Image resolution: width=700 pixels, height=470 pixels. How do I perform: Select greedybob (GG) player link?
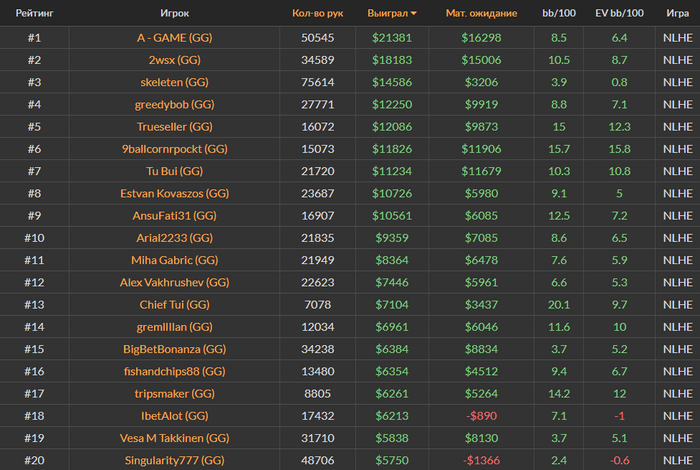click(x=183, y=104)
